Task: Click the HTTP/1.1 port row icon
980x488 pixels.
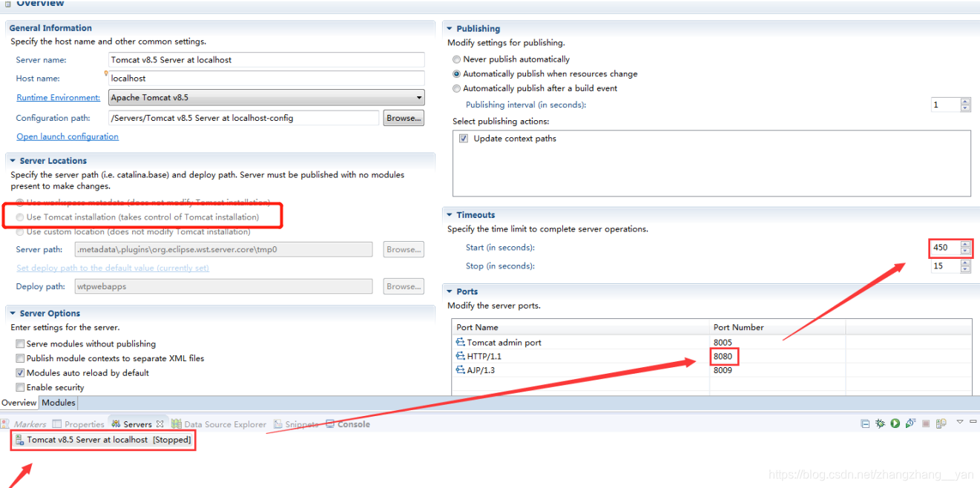Action: pos(461,357)
